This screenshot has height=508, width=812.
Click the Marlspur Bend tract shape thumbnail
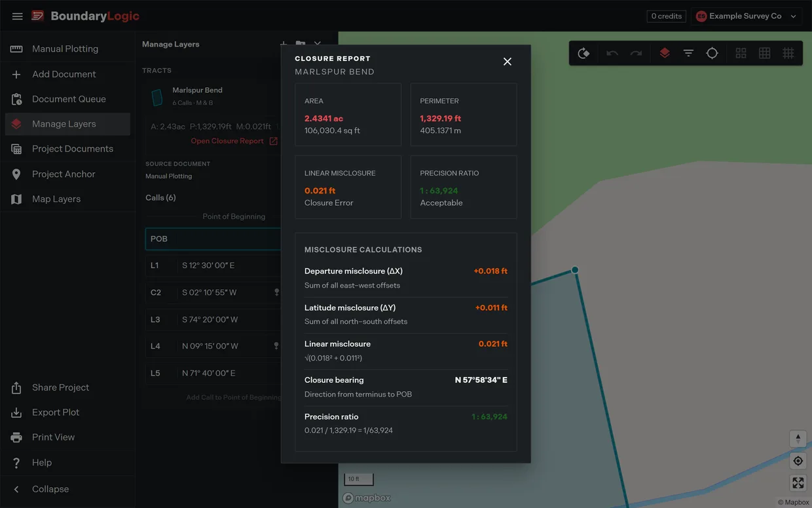pyautogui.click(x=157, y=98)
